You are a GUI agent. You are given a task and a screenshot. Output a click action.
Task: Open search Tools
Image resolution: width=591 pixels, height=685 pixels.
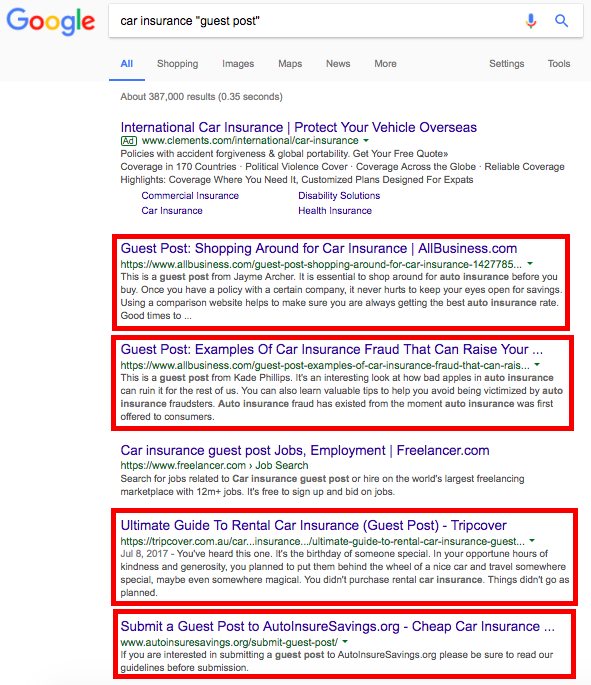click(x=559, y=64)
